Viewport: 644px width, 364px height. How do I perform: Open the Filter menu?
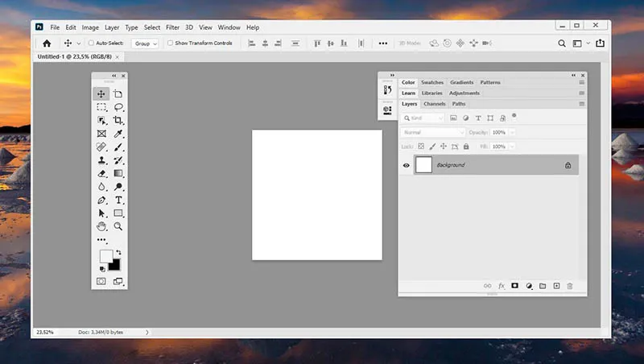(172, 27)
